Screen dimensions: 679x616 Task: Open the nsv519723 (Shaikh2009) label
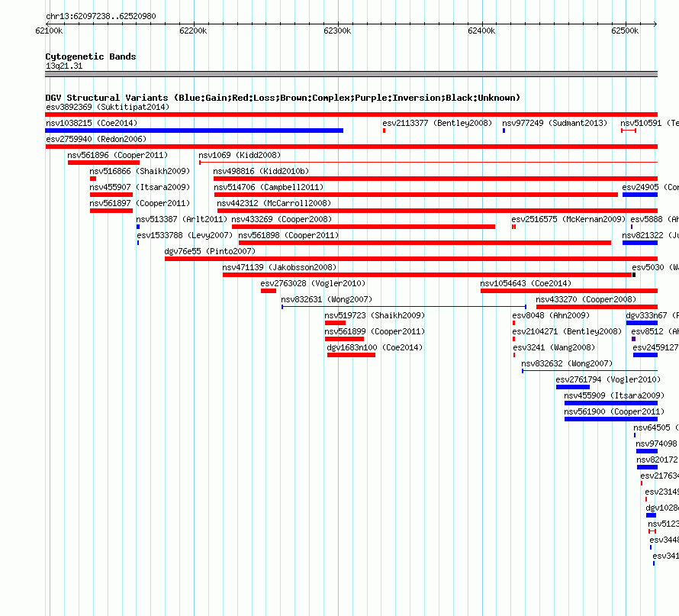point(375,315)
